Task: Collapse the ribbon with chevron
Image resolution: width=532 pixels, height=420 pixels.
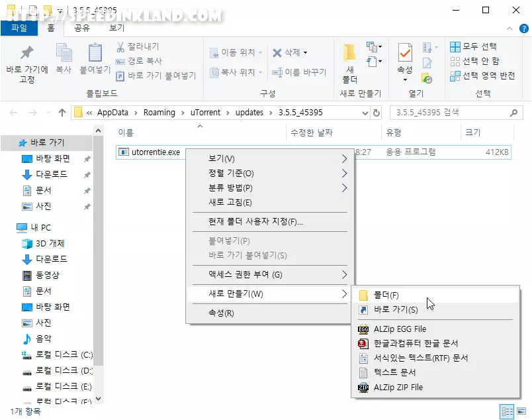Action: 510,28
